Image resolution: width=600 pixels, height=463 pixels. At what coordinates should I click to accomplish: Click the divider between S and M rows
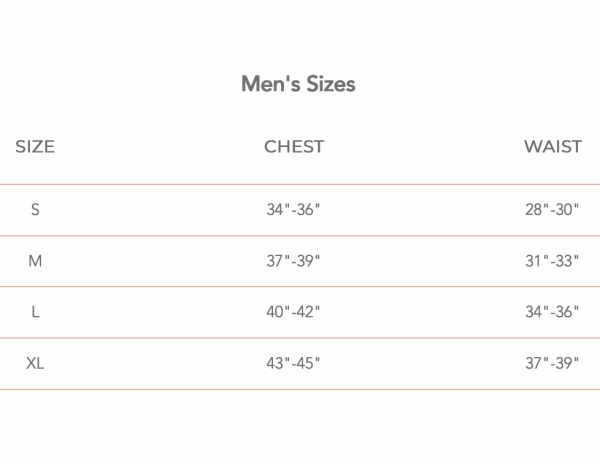[x=300, y=236]
